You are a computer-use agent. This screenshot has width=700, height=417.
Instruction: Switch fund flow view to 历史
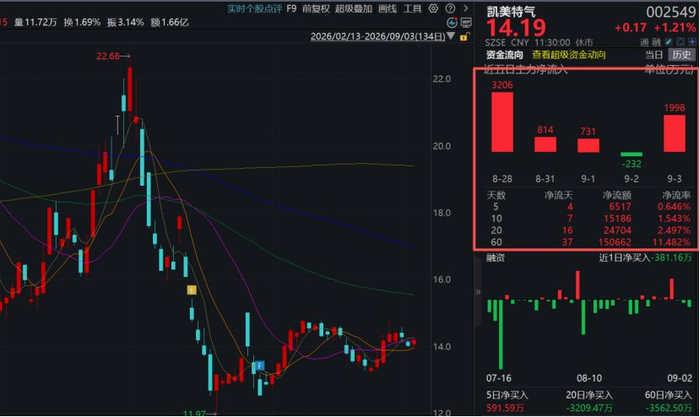tap(681, 55)
